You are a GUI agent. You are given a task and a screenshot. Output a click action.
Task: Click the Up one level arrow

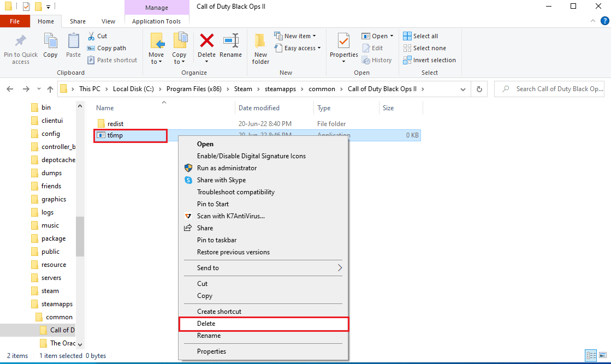click(50, 89)
